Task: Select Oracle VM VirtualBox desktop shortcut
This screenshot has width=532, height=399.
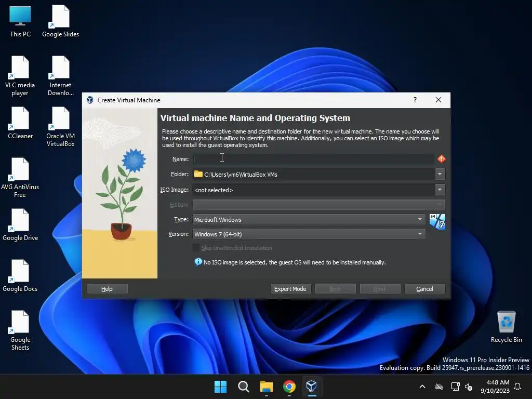Action: click(60, 127)
